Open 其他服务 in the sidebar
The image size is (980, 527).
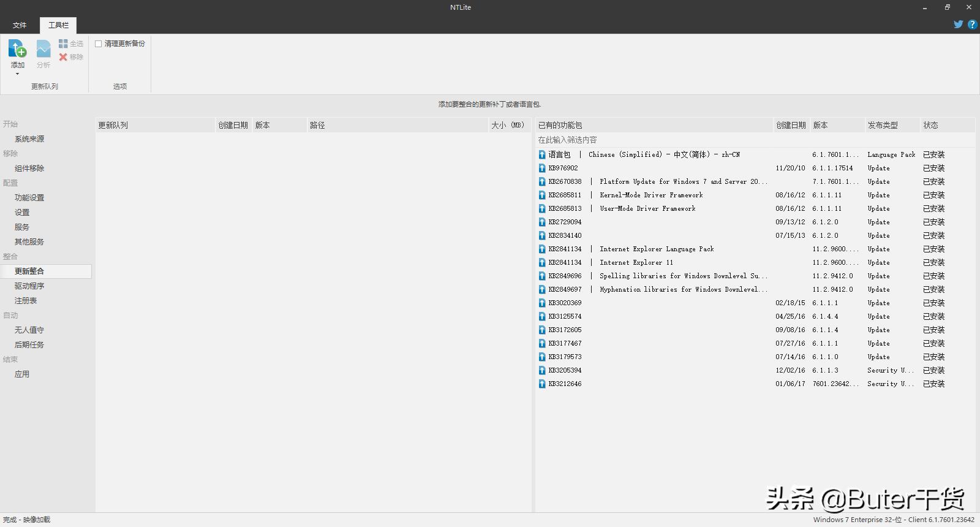coord(29,242)
